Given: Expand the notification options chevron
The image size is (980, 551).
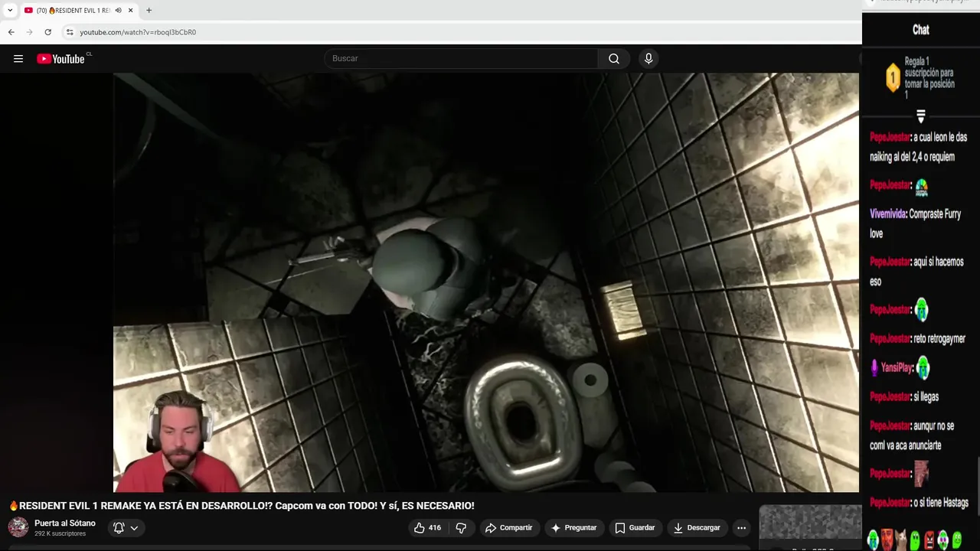Looking at the screenshot, I should [x=134, y=527].
